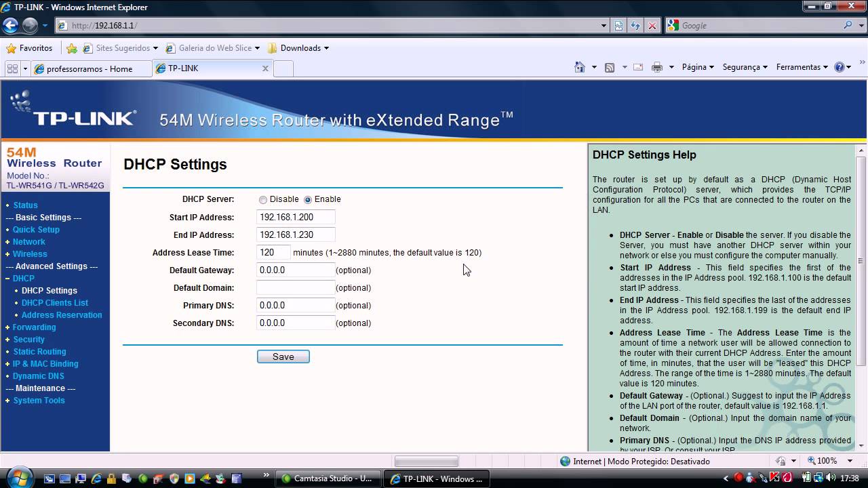Click the padlock quick launch icon
868x488 pixels.
pyautogui.click(x=112, y=479)
